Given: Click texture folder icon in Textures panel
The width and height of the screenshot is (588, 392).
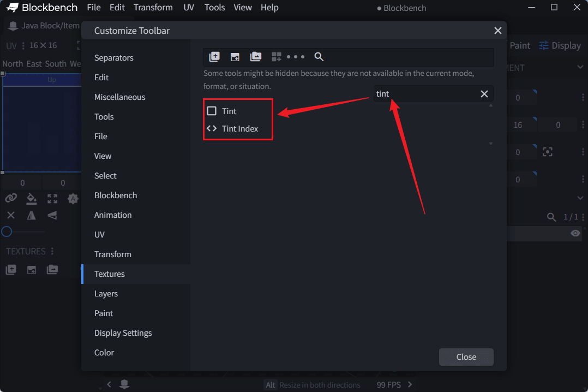Looking at the screenshot, I should tap(52, 270).
